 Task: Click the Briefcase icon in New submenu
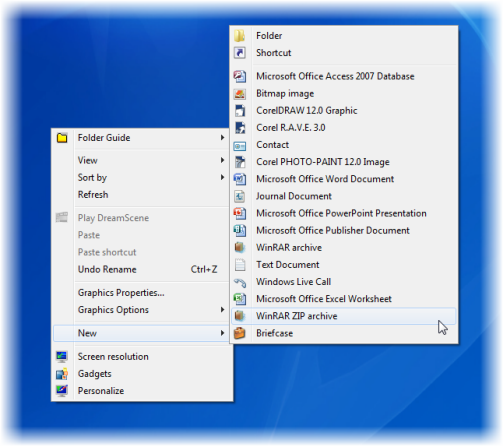[239, 333]
